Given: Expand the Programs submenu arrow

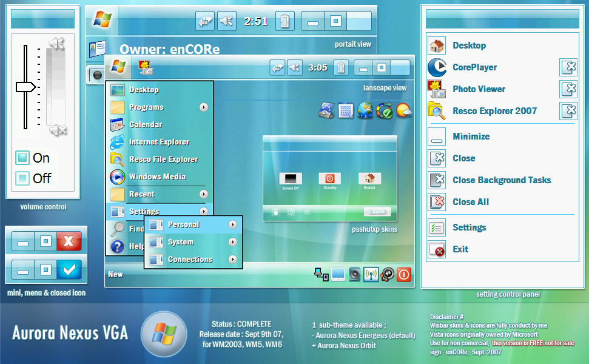Looking at the screenshot, I should coord(204,107).
